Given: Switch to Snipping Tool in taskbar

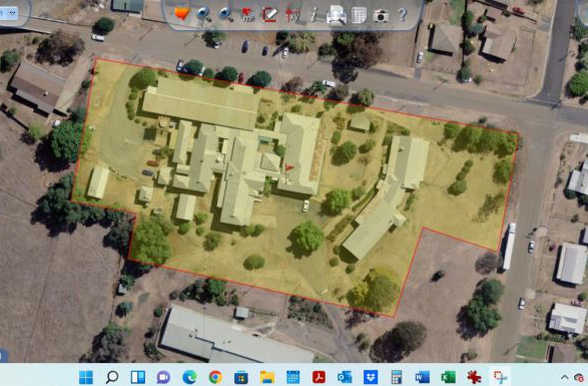Looking at the screenshot, I should pyautogui.click(x=500, y=377).
